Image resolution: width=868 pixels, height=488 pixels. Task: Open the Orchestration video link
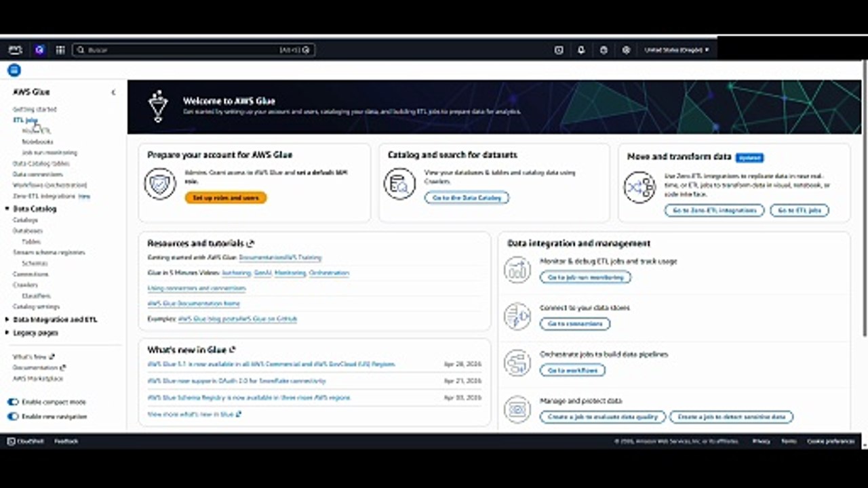pyautogui.click(x=329, y=273)
